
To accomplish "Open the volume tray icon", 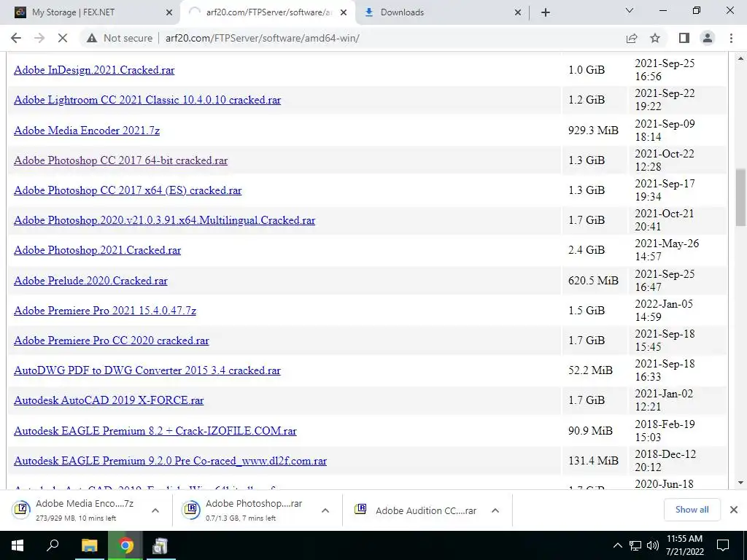I will point(653,545).
